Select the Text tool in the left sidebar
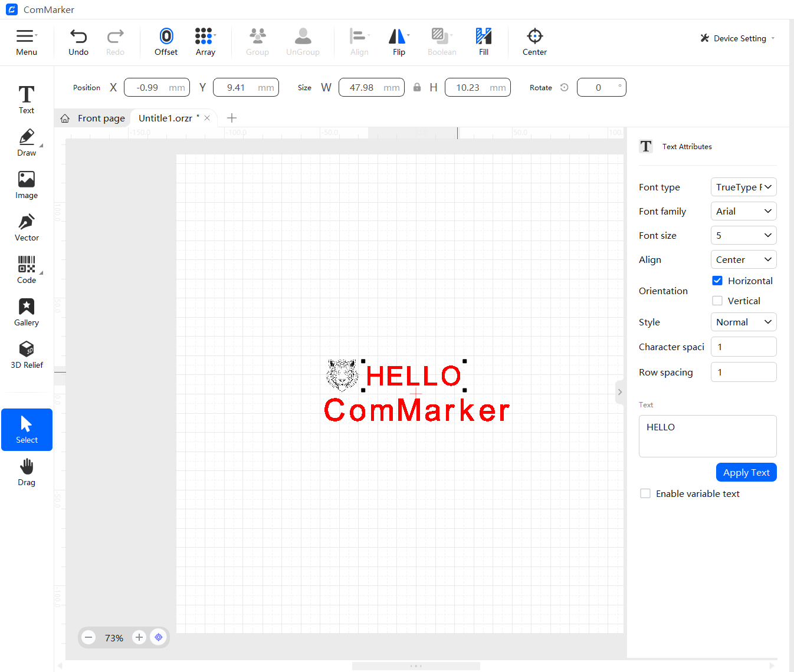The height and width of the screenshot is (672, 794). pyautogui.click(x=27, y=98)
